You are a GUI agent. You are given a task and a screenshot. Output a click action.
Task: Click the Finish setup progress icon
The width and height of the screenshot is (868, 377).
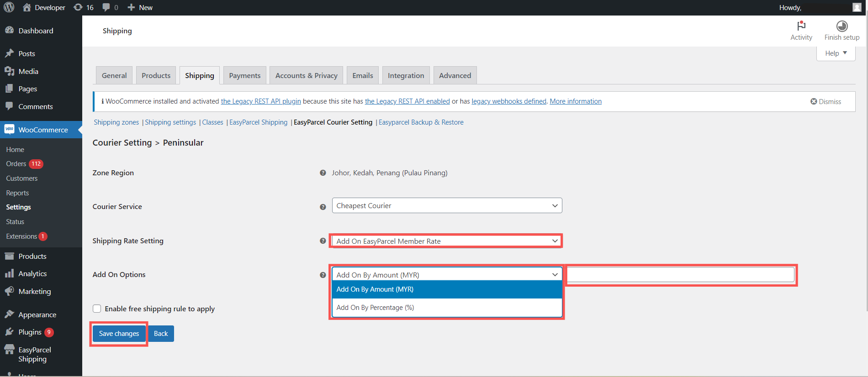tap(842, 26)
